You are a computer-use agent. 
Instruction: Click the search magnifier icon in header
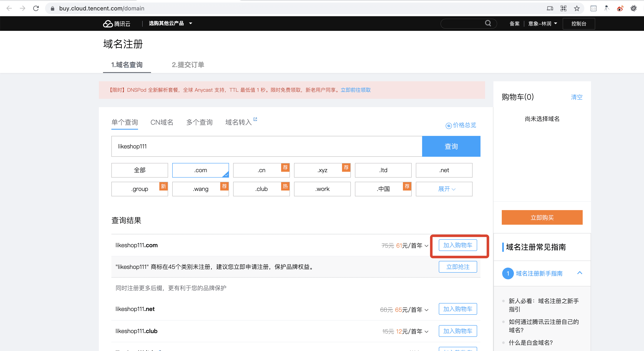(x=488, y=23)
